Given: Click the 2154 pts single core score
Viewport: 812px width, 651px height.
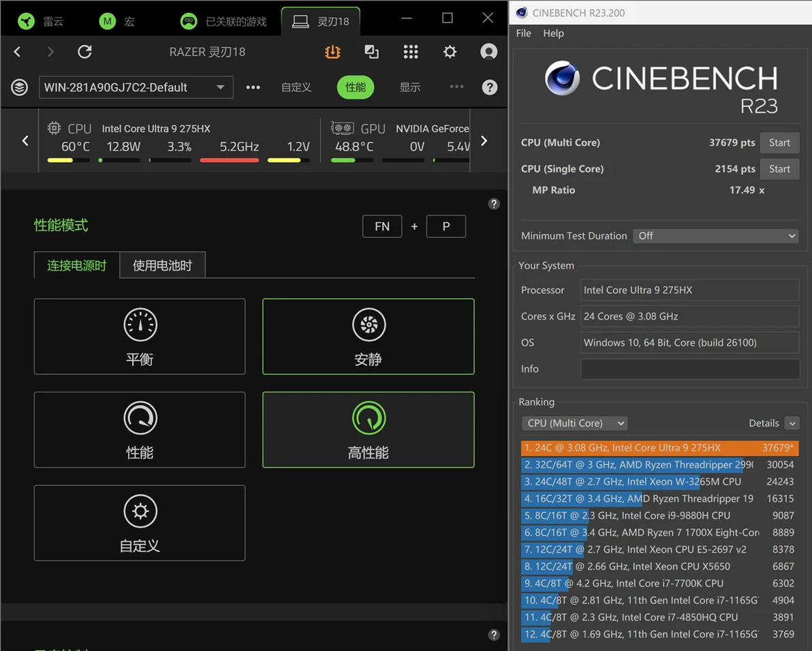Looking at the screenshot, I should tap(735, 169).
